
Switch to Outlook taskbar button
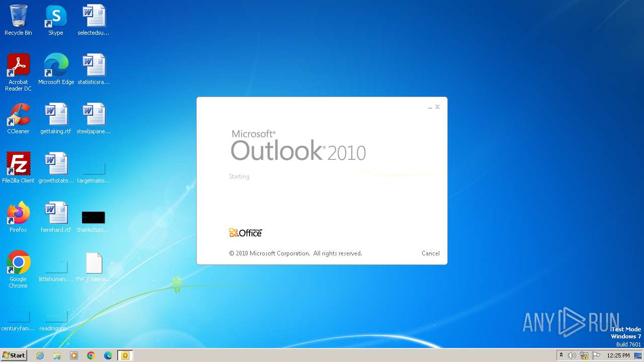(x=125, y=355)
